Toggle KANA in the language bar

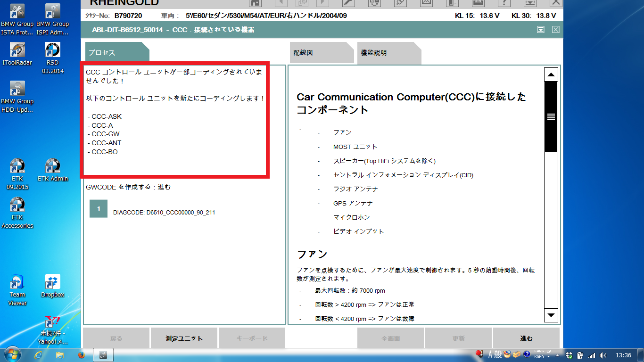pos(539,357)
